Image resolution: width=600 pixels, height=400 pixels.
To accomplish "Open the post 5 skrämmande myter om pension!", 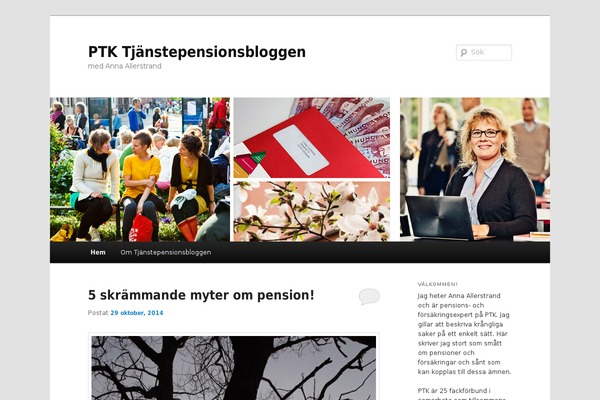I will click(x=201, y=295).
